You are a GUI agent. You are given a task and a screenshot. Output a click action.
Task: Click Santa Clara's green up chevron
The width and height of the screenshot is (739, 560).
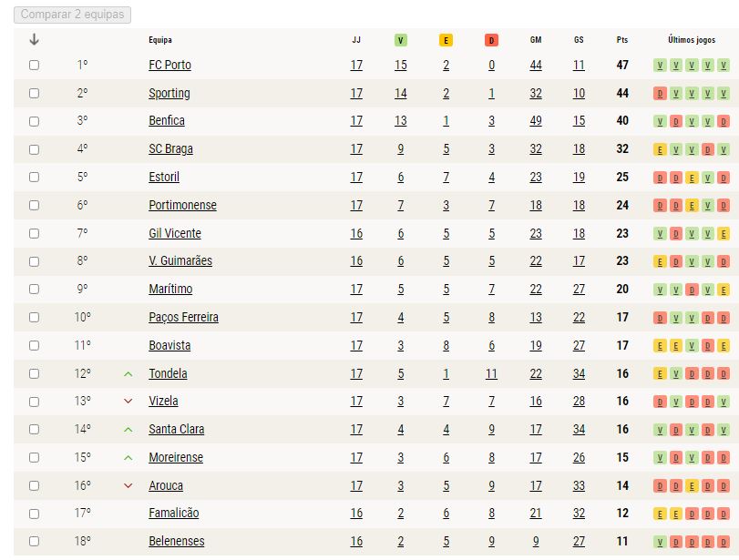(128, 430)
